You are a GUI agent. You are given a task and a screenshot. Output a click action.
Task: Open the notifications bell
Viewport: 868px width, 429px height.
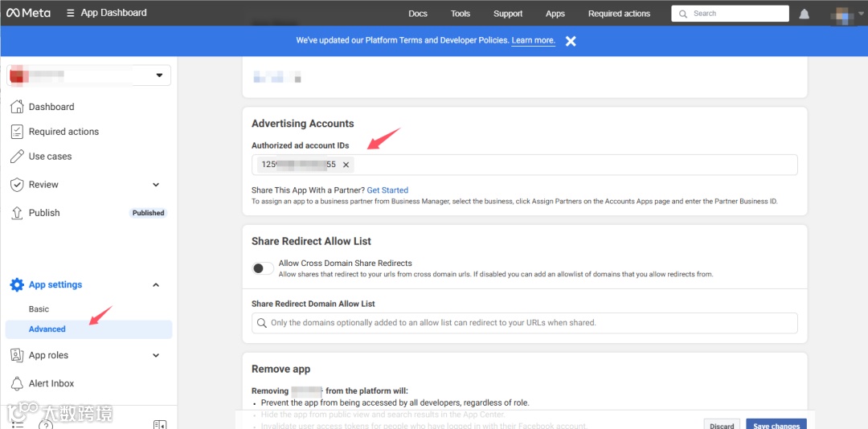(804, 14)
